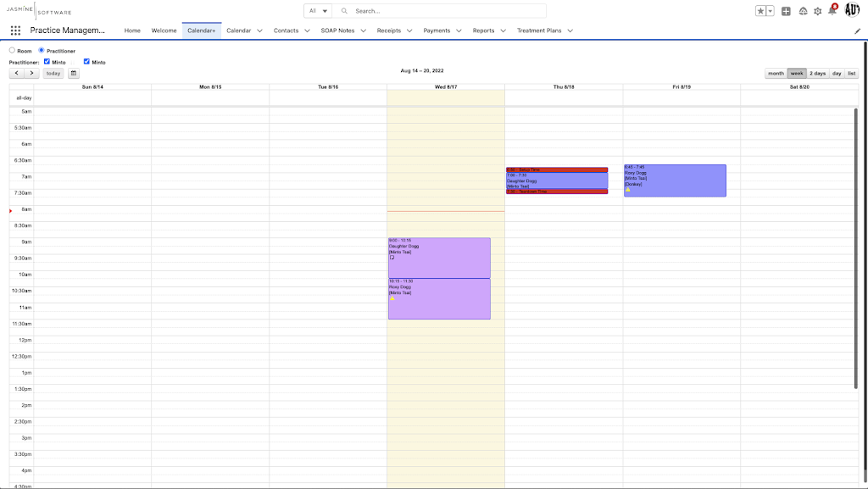Open the user profile avatar
The image size is (868, 489).
click(x=852, y=10)
